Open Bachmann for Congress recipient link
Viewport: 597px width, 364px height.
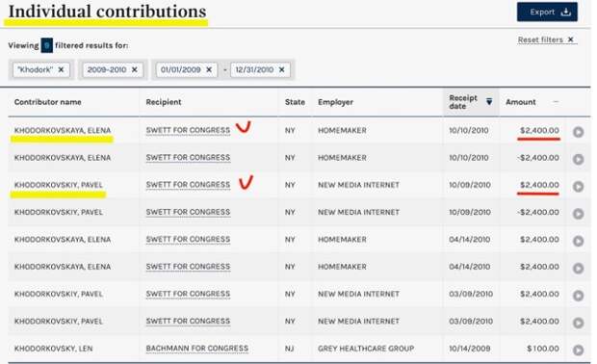tap(196, 349)
